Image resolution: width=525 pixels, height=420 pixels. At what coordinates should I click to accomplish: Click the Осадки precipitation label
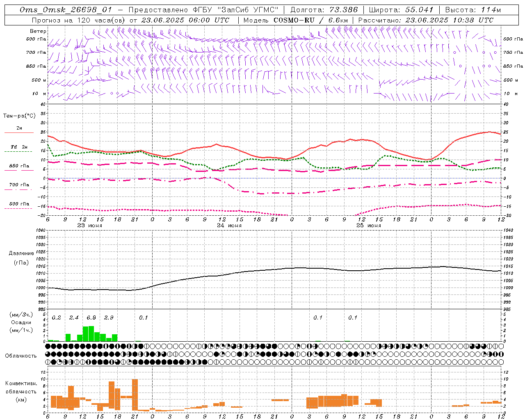pyautogui.click(x=21, y=322)
